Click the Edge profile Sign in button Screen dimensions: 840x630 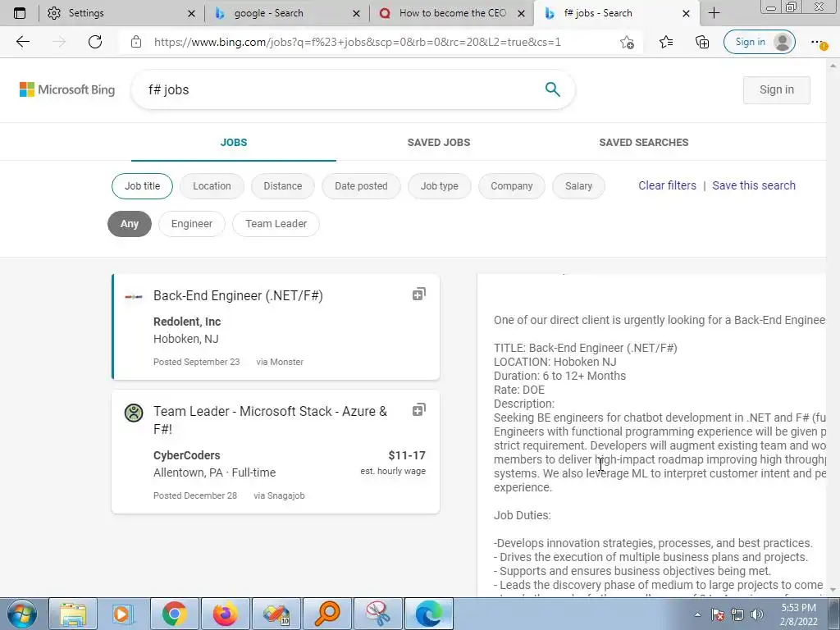[x=759, y=42]
